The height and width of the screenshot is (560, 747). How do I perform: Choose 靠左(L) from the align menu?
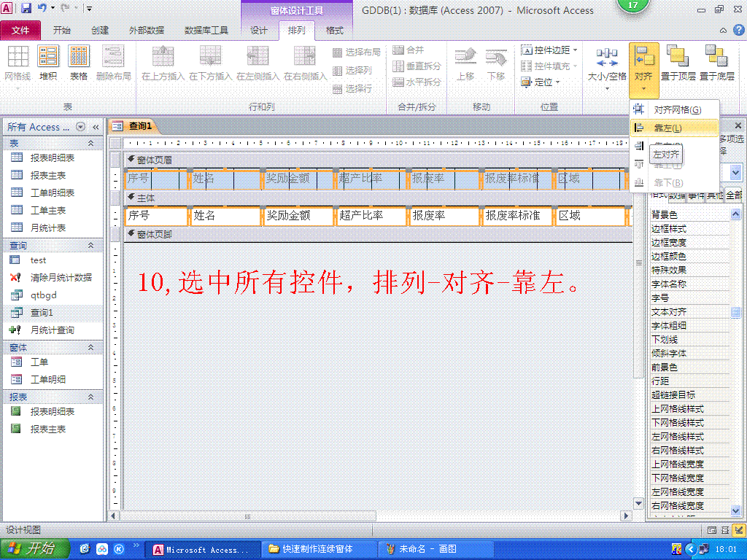pos(674,128)
